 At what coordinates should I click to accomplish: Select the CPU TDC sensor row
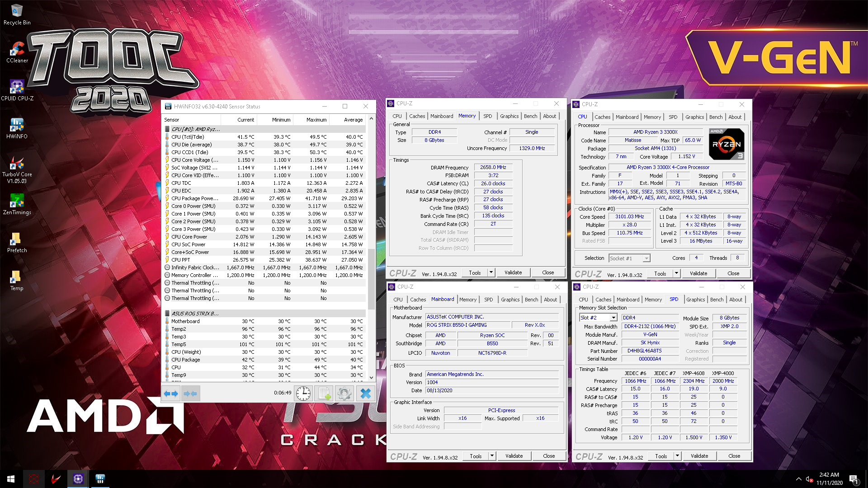[264, 183]
